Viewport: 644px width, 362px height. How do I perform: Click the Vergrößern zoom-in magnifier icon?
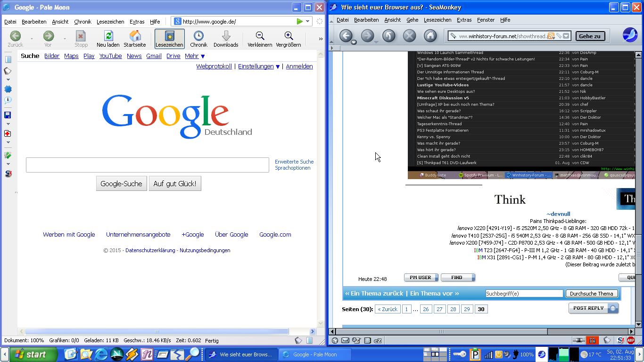pos(289,36)
